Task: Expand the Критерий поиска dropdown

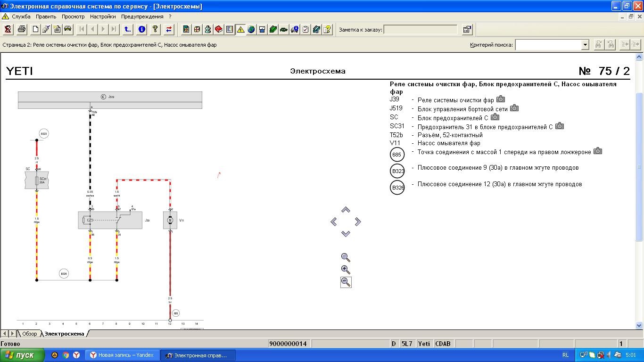Action: (x=585, y=45)
